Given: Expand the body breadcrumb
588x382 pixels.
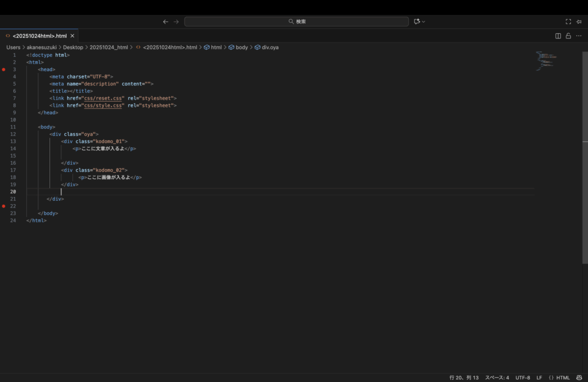Looking at the screenshot, I should (x=242, y=47).
